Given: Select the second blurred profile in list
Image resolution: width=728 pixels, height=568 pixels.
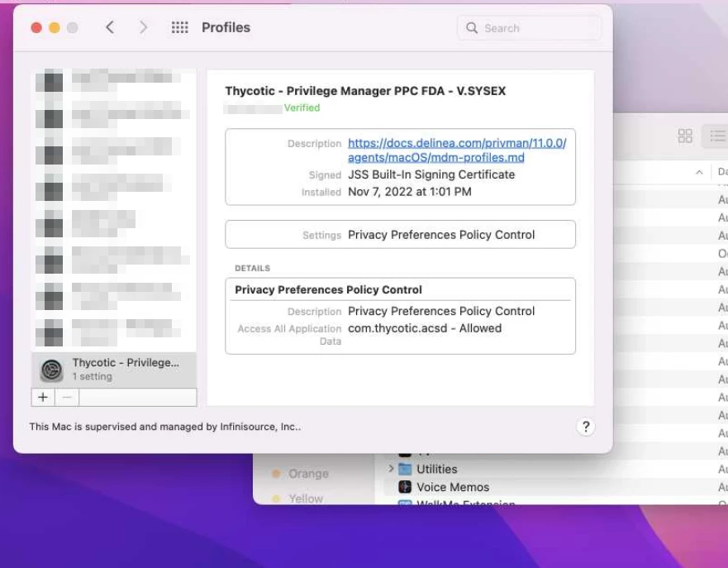Looking at the screenshot, I should click(x=114, y=117).
